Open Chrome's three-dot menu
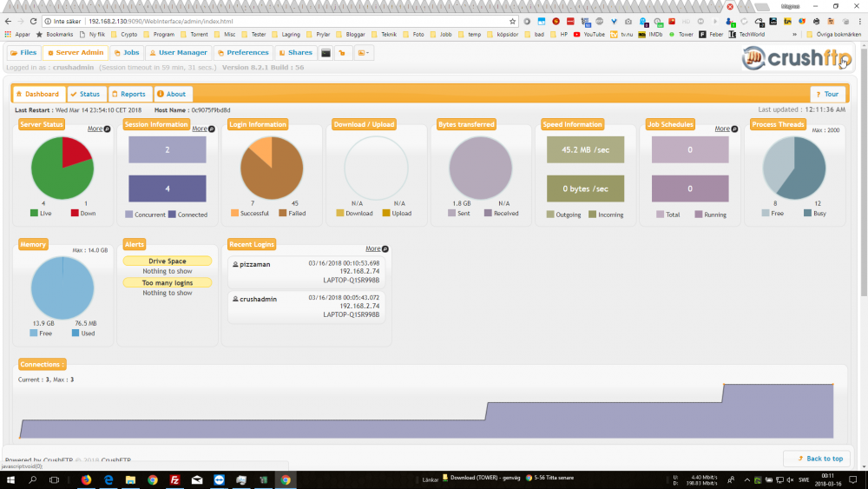Viewport: 868px width, 489px height. (860, 21)
